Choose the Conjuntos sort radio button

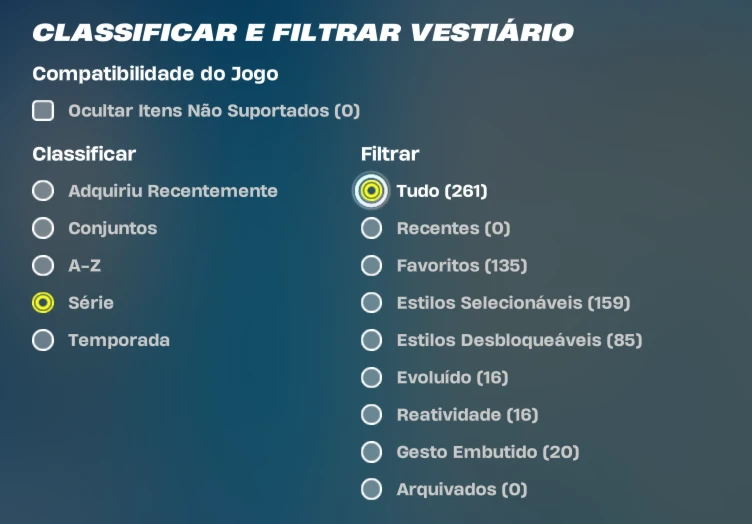[x=43, y=228]
